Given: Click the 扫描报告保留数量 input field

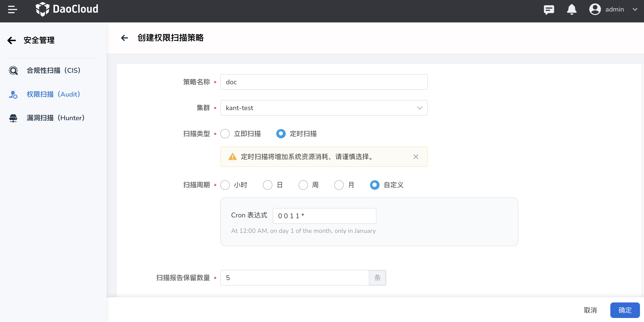Looking at the screenshot, I should (295, 278).
